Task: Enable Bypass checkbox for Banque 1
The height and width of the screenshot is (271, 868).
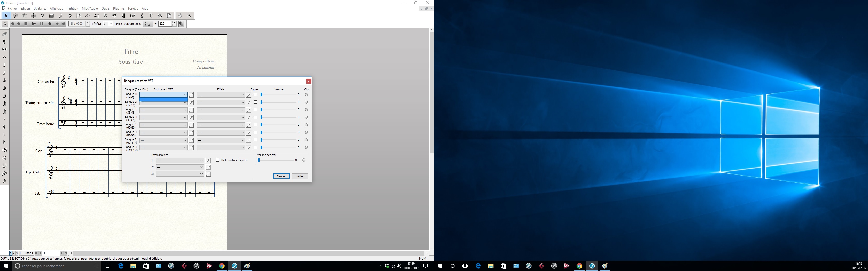Action: (x=255, y=95)
